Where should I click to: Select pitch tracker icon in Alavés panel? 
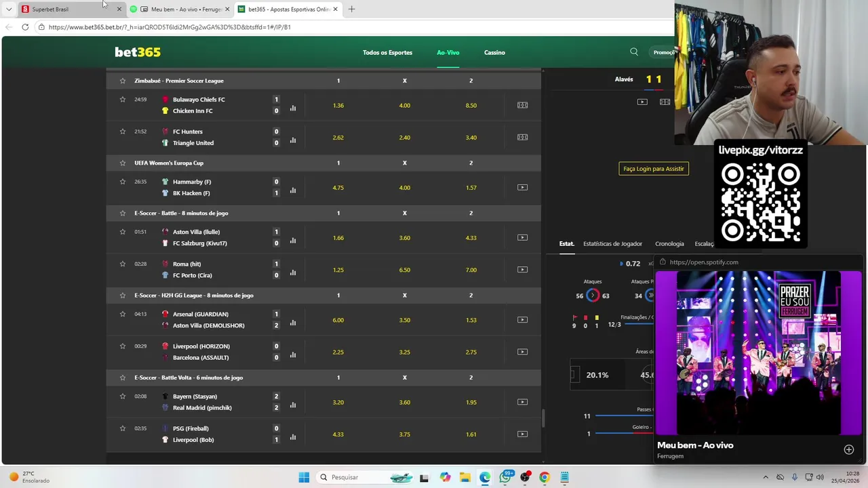[x=665, y=102]
